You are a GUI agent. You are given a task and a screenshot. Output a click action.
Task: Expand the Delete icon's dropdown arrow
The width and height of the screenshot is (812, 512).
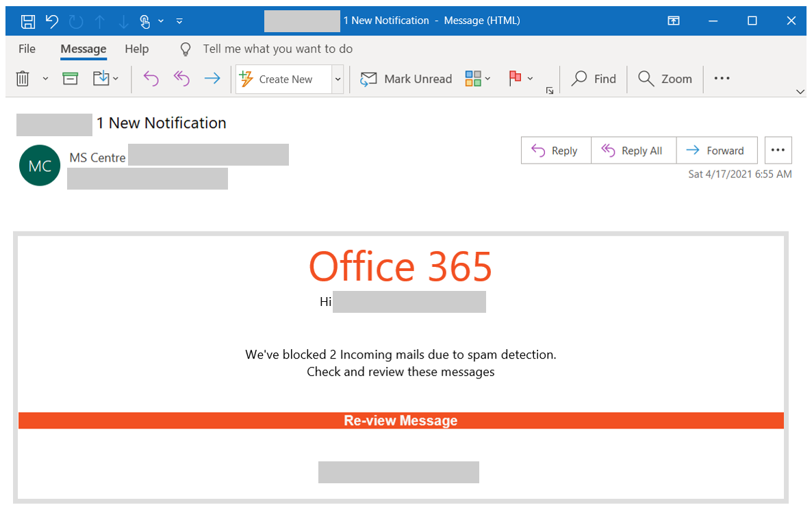click(45, 78)
